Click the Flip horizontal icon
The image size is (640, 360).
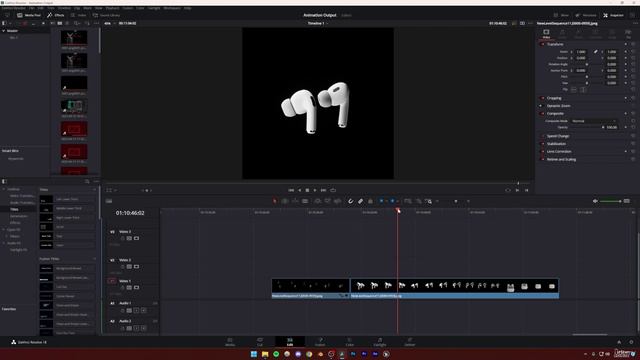[574, 89]
